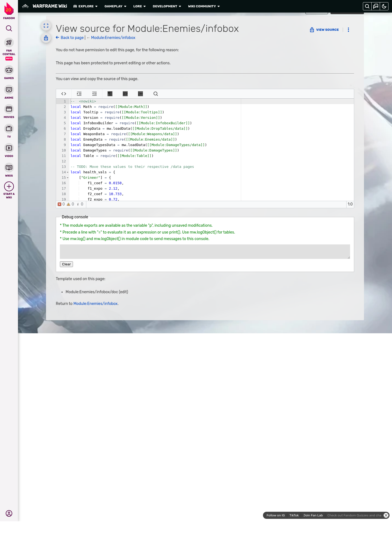Click the Warframe Wiki lotus logo
The height and width of the screenshot is (545, 392).
click(x=25, y=6)
